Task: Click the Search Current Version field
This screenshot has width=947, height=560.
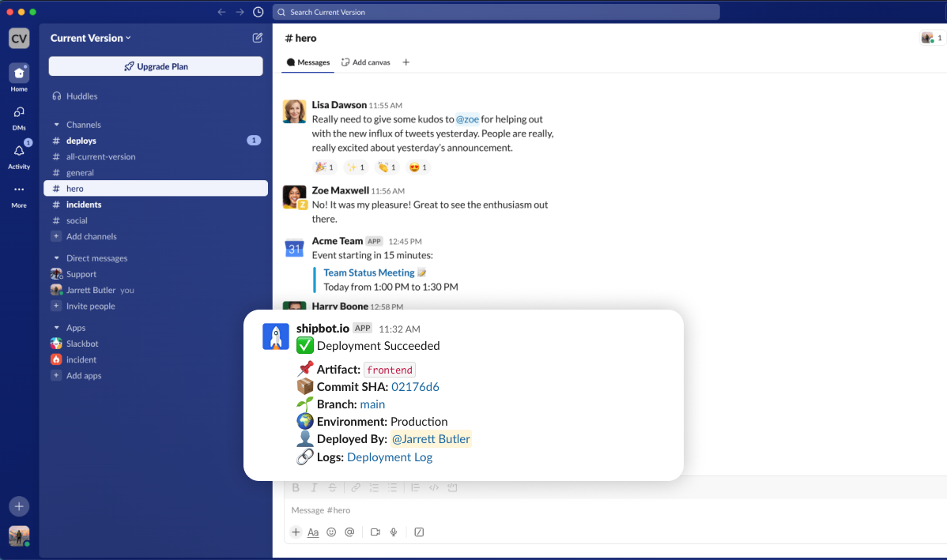Action: (496, 12)
